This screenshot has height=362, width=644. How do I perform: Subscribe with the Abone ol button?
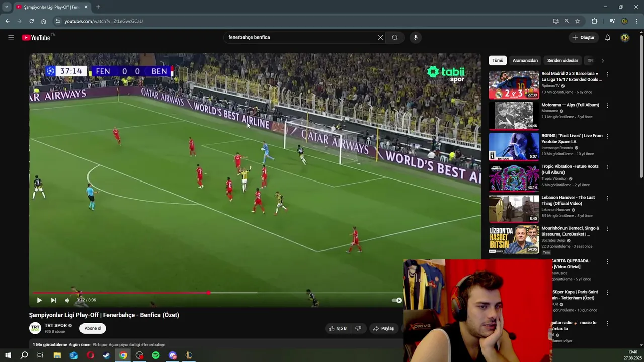pyautogui.click(x=93, y=328)
